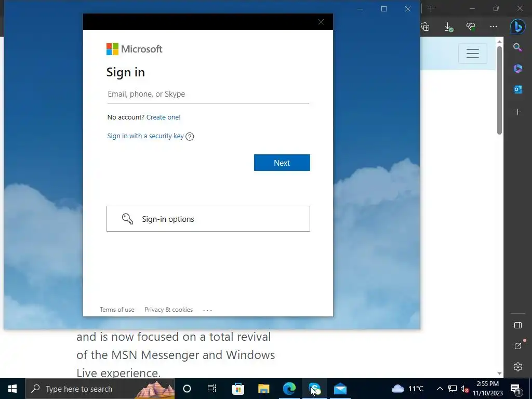532x399 pixels.
Task: Open Terms of use link
Action: pos(117,310)
